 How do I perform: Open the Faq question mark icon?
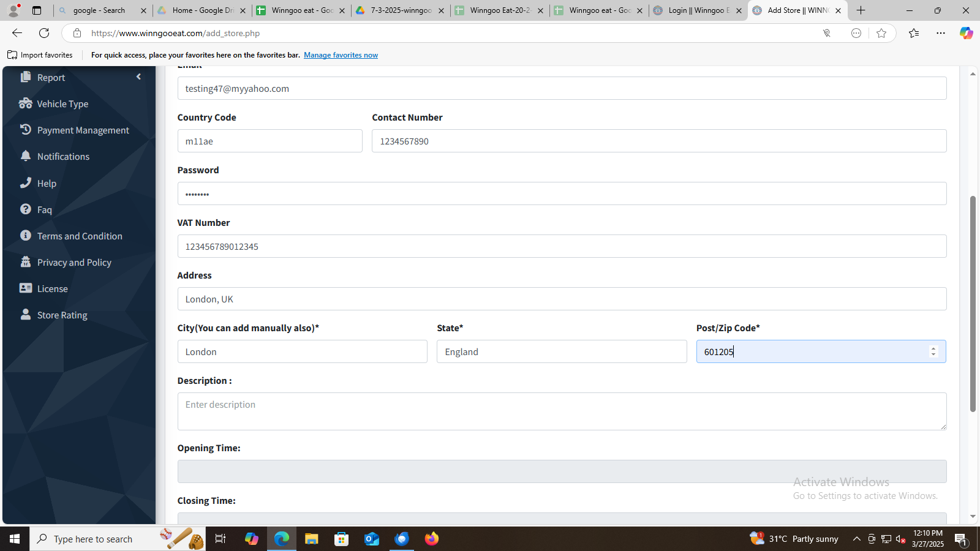pos(25,209)
